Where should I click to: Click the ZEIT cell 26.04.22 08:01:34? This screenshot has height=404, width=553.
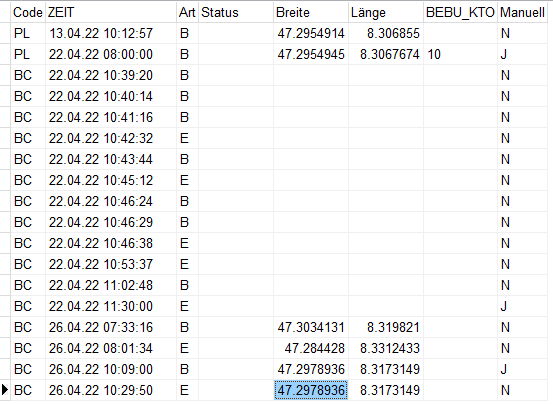101,348
